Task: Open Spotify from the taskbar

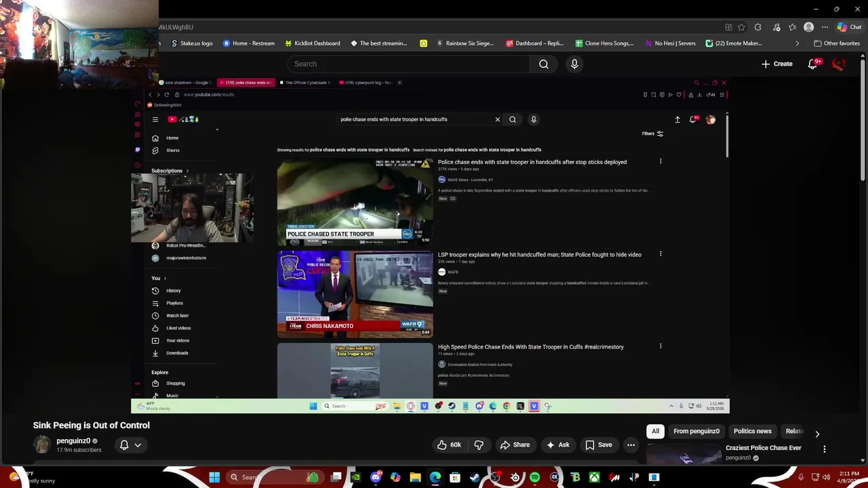Action: [x=534, y=477]
